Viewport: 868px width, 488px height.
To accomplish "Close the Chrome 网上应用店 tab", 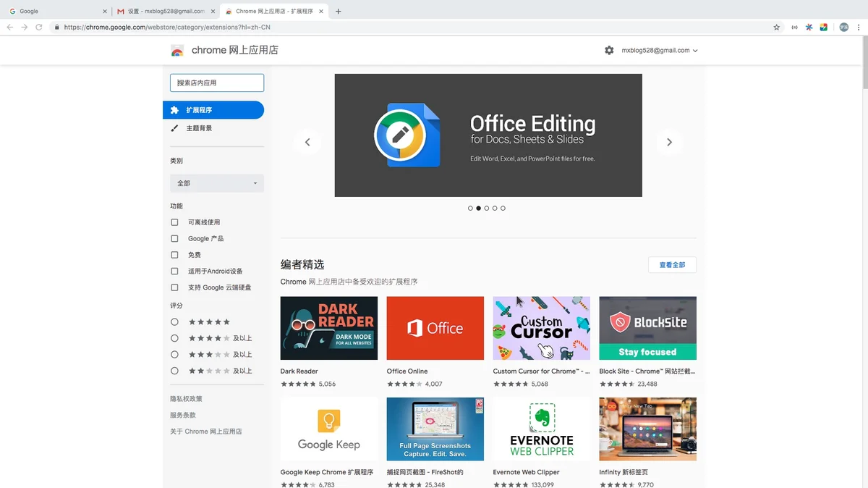I will point(323,12).
